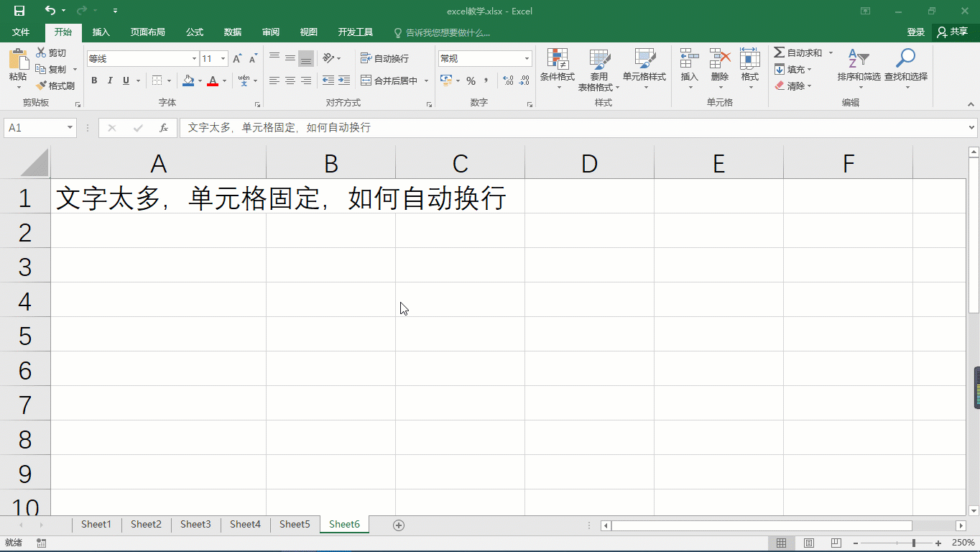Toggle bold formatting
This screenshot has width=980, height=552.
tap(93, 80)
